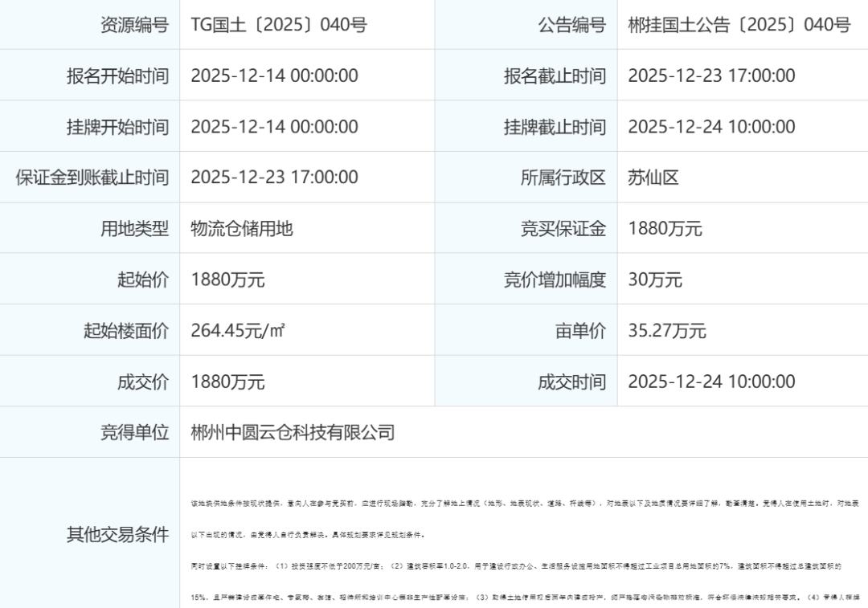Image resolution: width=868 pixels, height=608 pixels.
Task: Click the 挂牌截止时间 value 2025-12-24 10:00:00
Action: 711,127
